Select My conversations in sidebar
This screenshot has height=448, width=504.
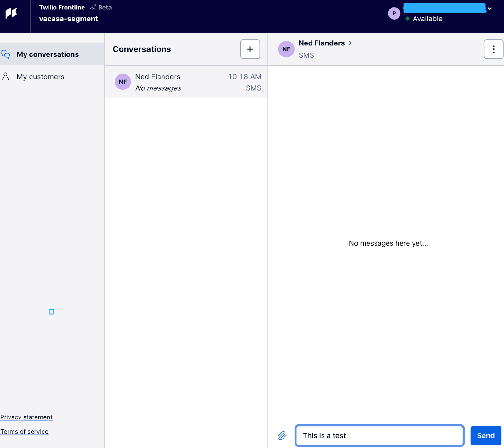(x=48, y=54)
